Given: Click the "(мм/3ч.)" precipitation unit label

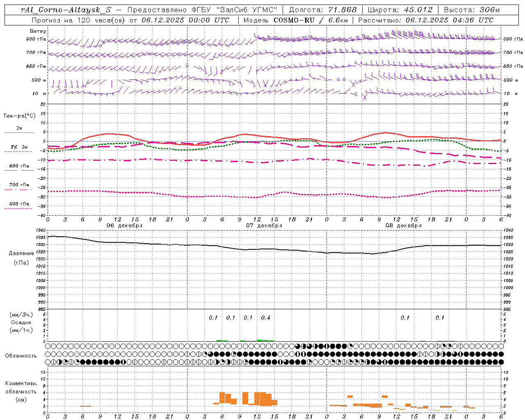Looking at the screenshot, I should pyautogui.click(x=21, y=315).
